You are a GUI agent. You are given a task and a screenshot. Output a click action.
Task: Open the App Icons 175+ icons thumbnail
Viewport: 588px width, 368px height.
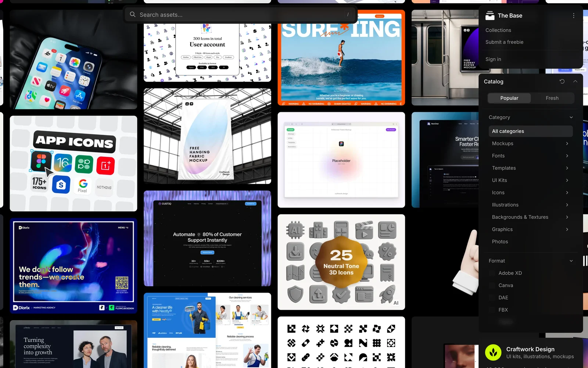tap(73, 163)
